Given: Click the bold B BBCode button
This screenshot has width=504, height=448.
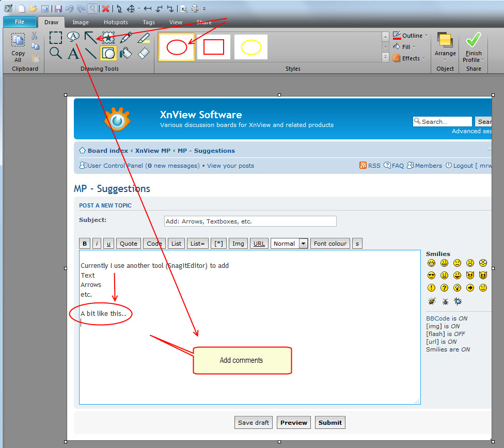Looking at the screenshot, I should tap(85, 244).
